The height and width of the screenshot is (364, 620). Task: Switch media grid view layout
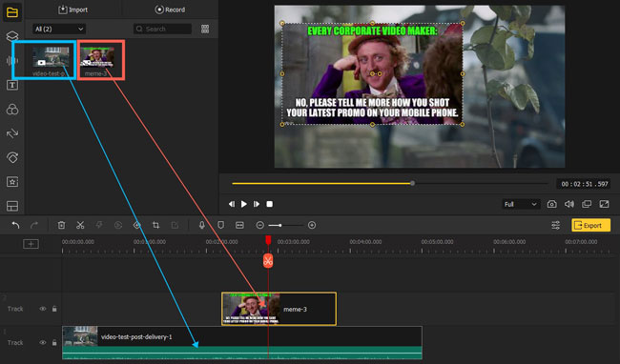[x=205, y=29]
